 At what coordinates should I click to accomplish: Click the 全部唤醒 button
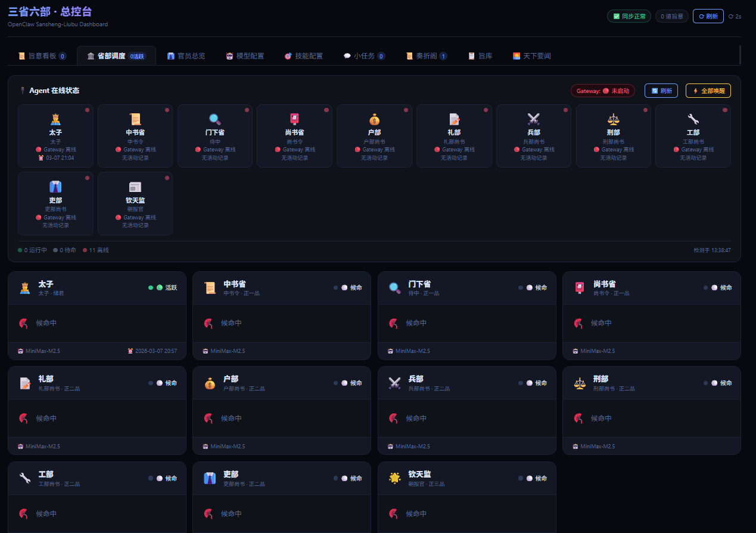(x=708, y=91)
